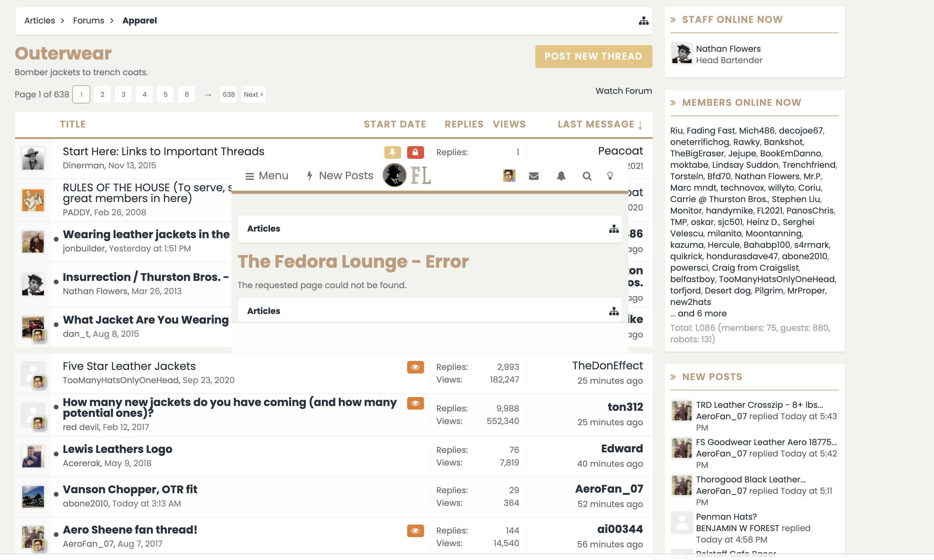Image resolution: width=934 pixels, height=560 pixels.
Task: Open TRD Leather Crosszip new post
Action: point(759,405)
